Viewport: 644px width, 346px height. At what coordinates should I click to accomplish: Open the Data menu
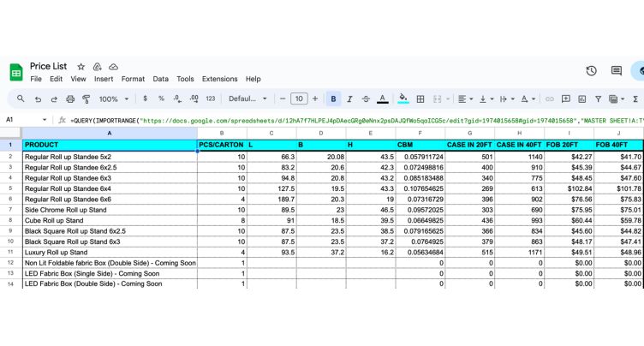(x=161, y=79)
